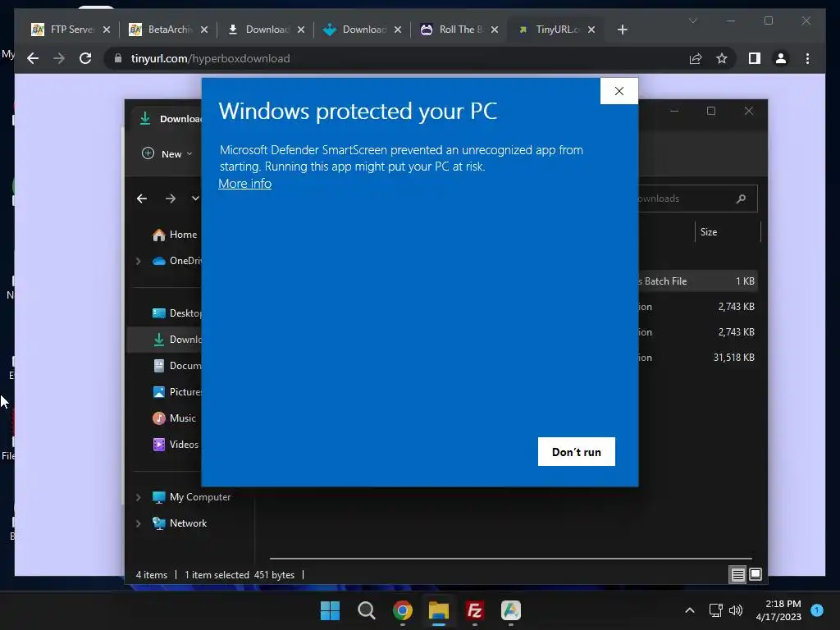Switch to the Roll The Ball browser tab
This screenshot has height=630, width=840.
point(459,30)
